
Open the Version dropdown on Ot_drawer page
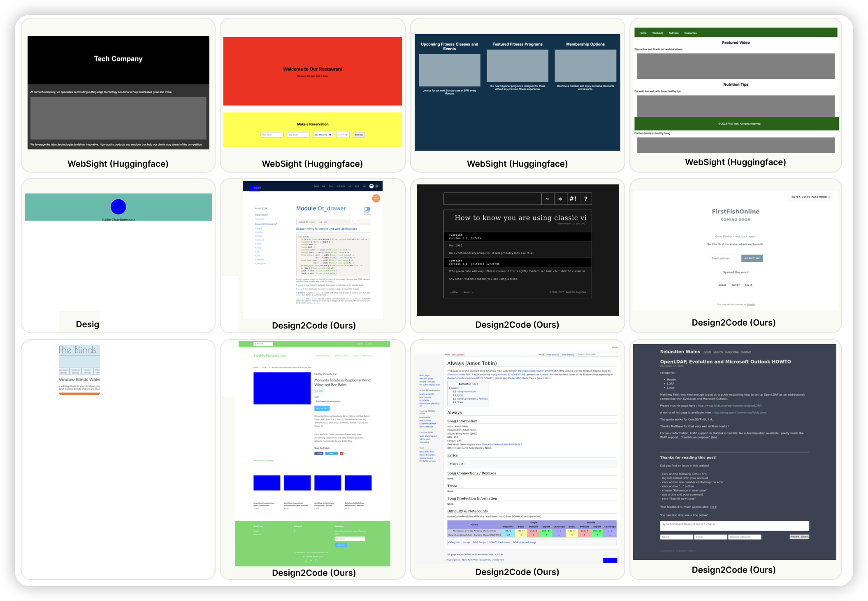coord(265,208)
